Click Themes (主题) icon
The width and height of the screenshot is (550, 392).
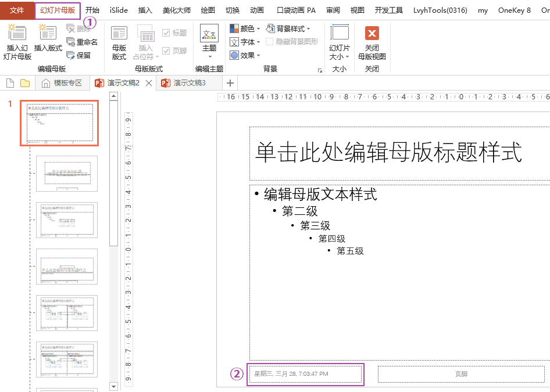(x=209, y=34)
